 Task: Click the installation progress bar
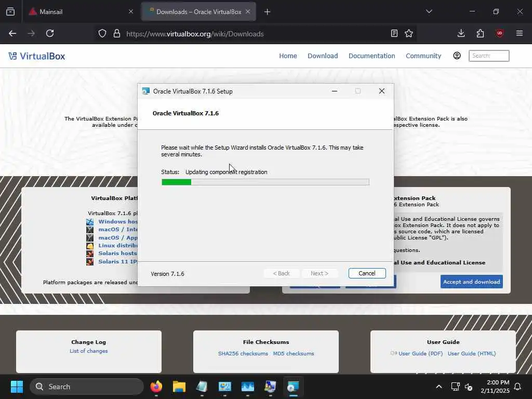pos(265,182)
